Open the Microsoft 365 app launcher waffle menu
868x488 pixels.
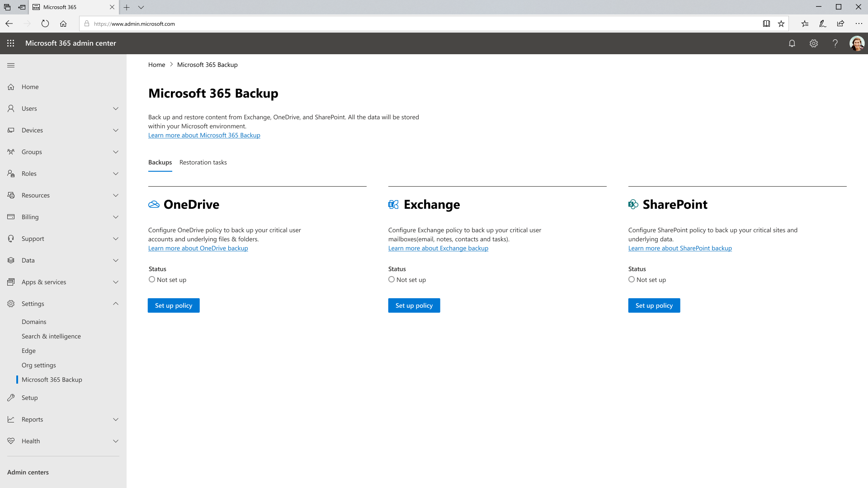coord(11,43)
